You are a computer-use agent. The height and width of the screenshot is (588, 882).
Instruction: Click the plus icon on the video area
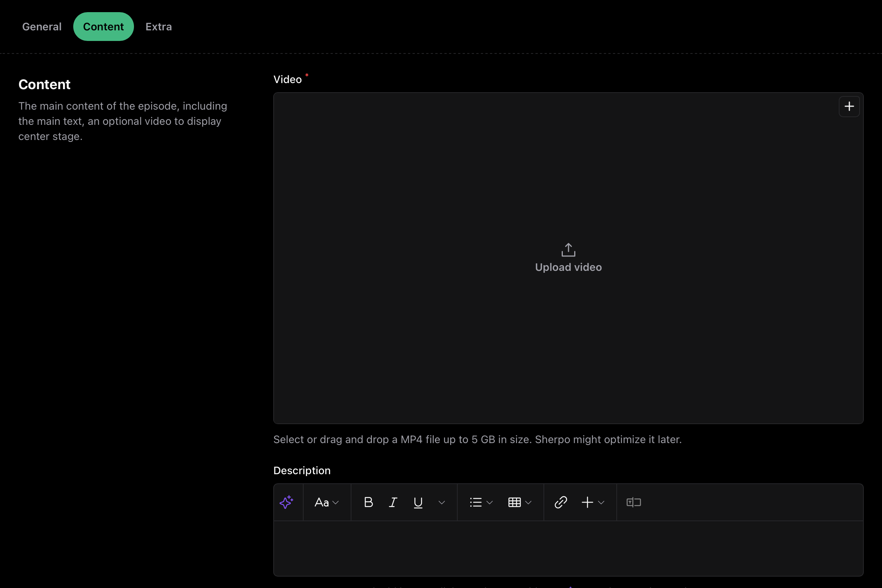(849, 106)
